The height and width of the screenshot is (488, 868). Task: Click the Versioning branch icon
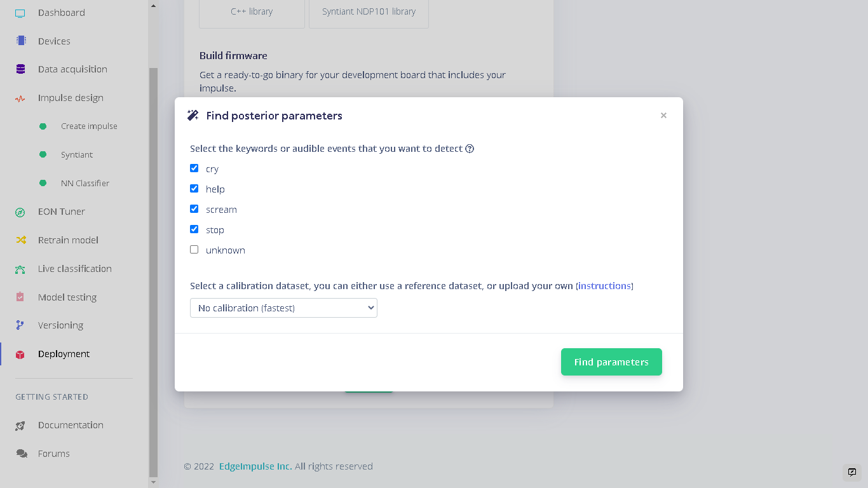20,325
